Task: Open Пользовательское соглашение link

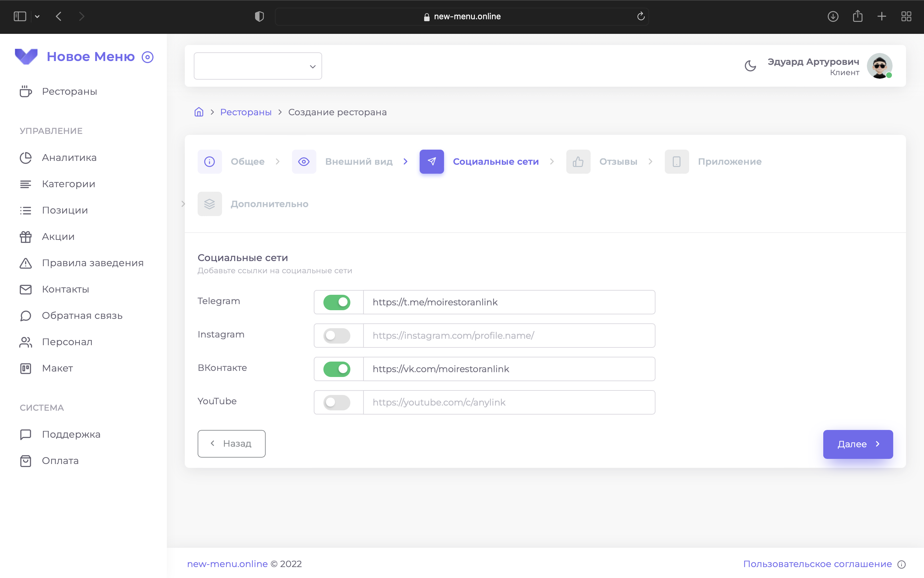Action: coord(817,564)
